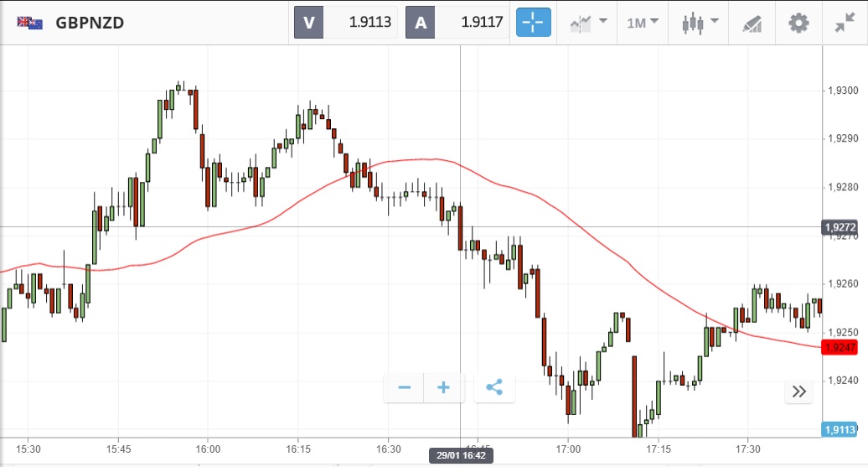Click the 17:00 label on time axis
The height and width of the screenshot is (467, 868).
coord(568,448)
